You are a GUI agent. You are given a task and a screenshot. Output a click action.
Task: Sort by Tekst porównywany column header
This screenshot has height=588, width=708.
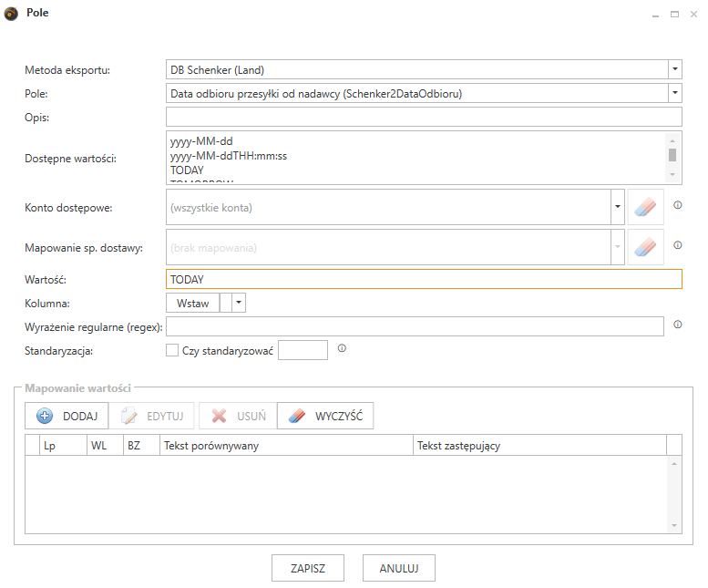click(286, 445)
